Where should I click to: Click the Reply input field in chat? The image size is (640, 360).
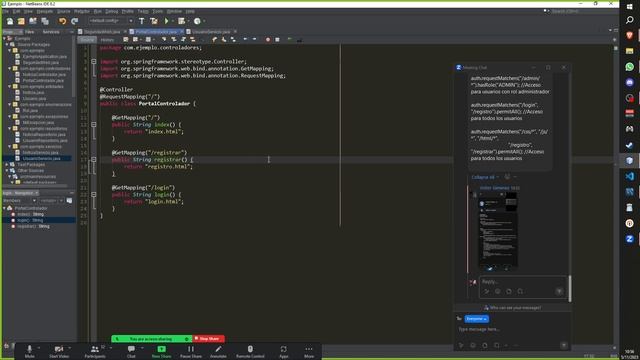pos(523,282)
